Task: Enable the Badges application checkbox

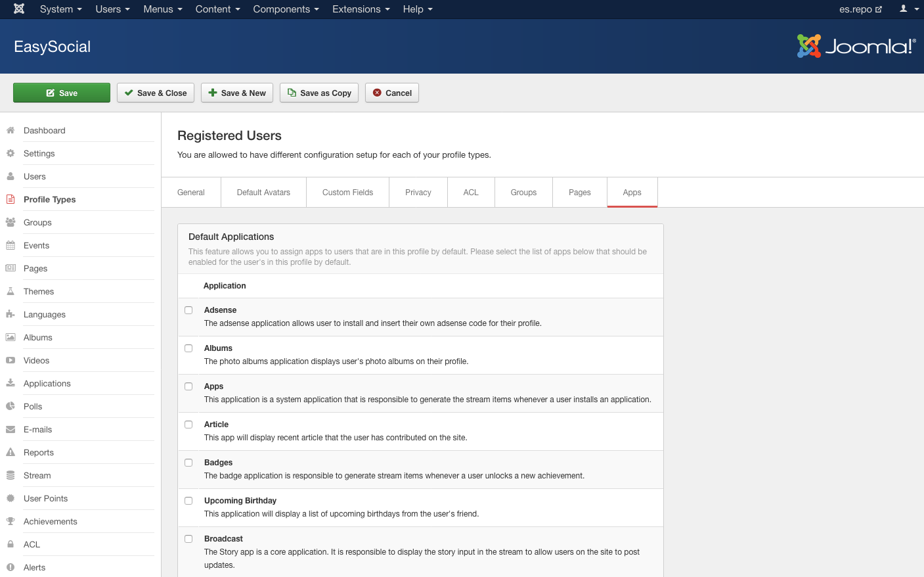Action: click(x=188, y=463)
